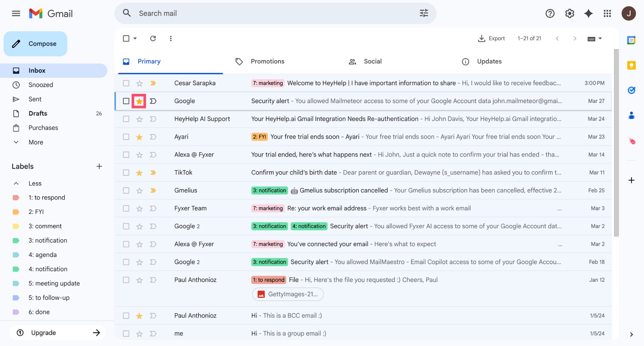Select the Fyxer Team email checkbox
644x346 pixels.
[126, 208]
